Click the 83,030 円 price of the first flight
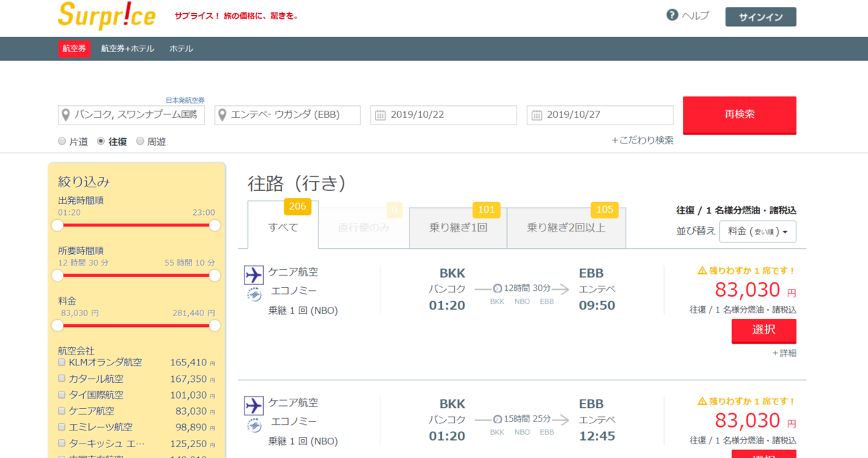868x458 pixels. pos(755,290)
